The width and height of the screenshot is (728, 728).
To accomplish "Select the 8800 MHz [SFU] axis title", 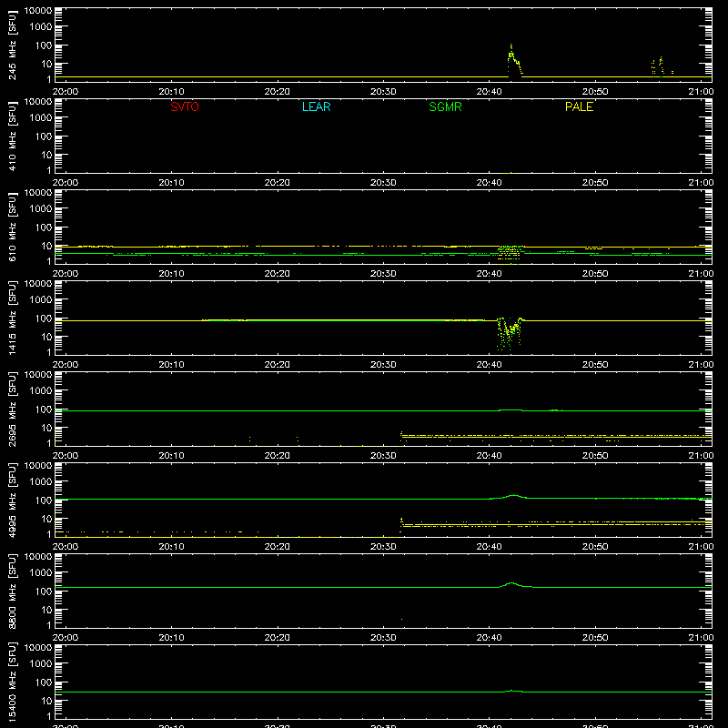I will (12, 591).
